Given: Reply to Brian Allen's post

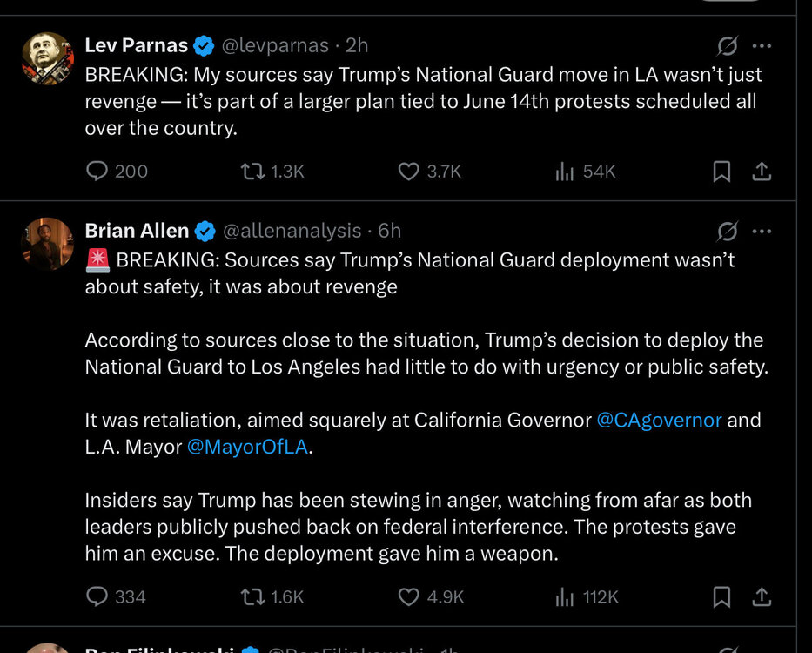Looking at the screenshot, I should [97, 596].
